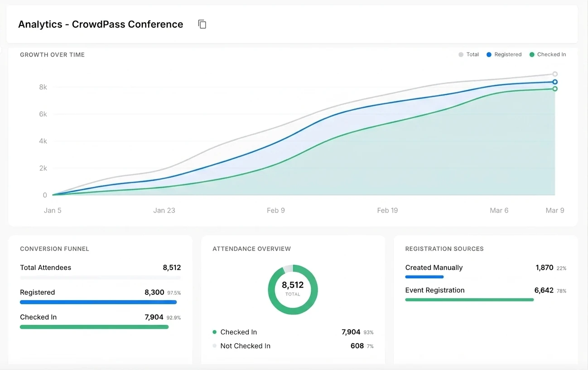Click the Analytics - CrowdPass Conference title
The image size is (588, 370).
click(x=101, y=24)
